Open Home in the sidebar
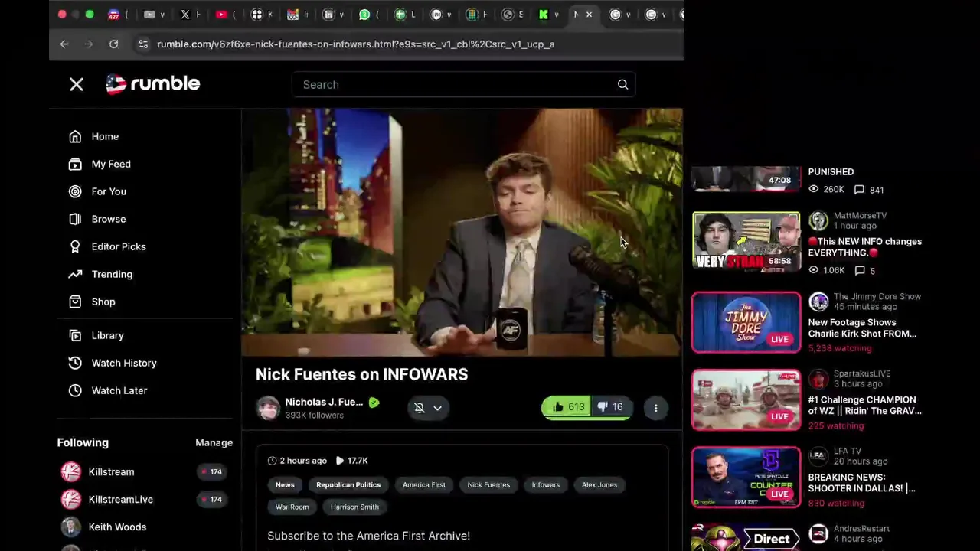 coord(105,136)
